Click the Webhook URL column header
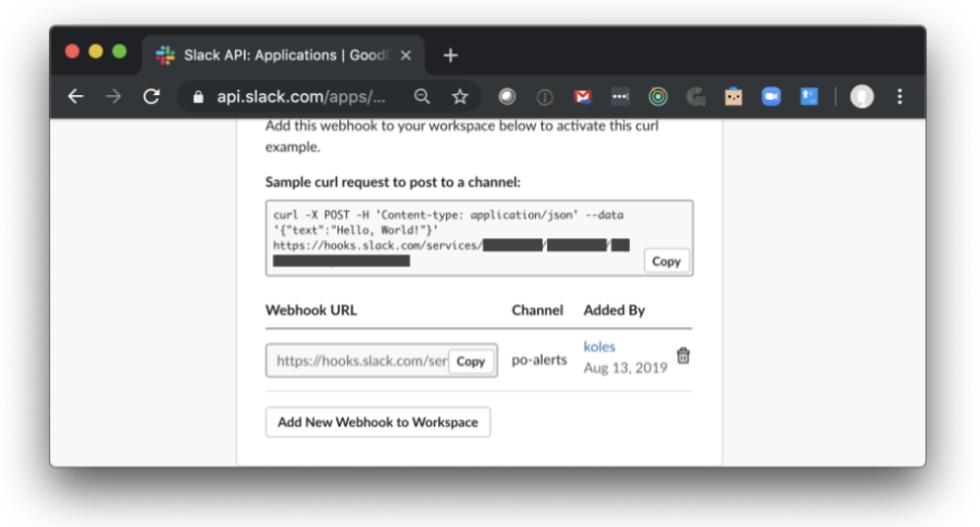The image size is (980, 527). point(312,311)
